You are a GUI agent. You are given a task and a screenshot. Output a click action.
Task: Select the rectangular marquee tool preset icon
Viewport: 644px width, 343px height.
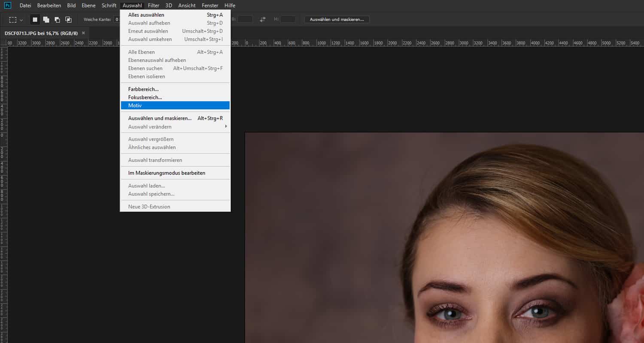13,20
